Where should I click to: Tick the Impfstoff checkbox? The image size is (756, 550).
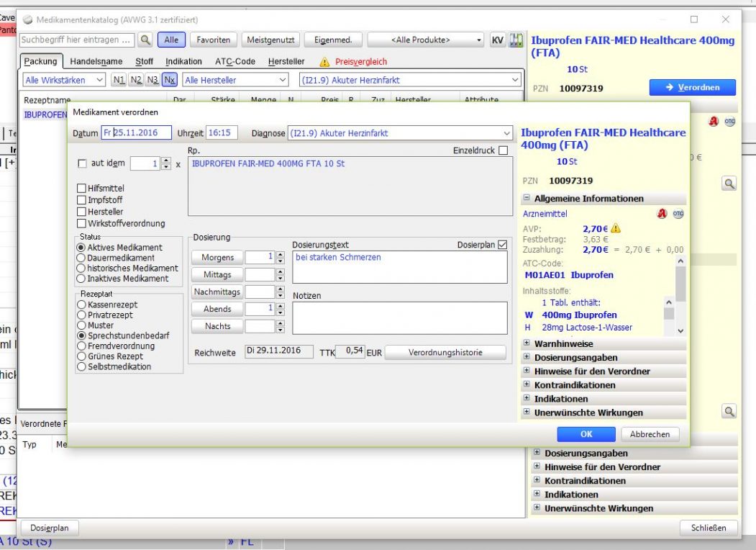(x=81, y=199)
